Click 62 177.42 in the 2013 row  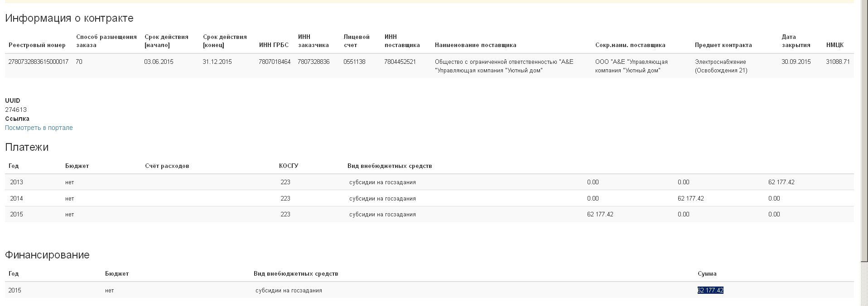pyautogui.click(x=781, y=182)
